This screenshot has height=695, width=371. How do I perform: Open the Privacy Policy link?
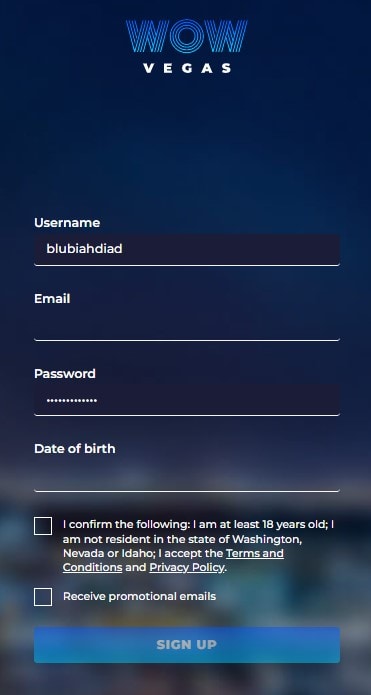click(x=187, y=567)
